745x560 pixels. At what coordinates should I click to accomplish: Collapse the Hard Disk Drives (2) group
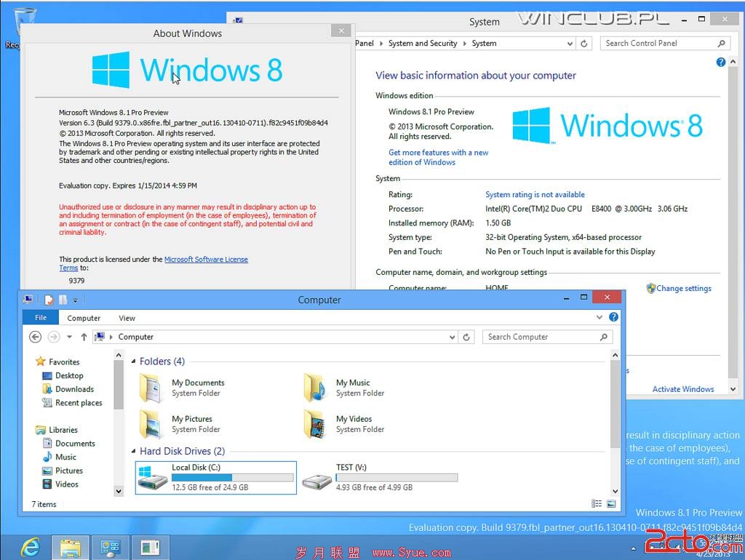click(134, 451)
